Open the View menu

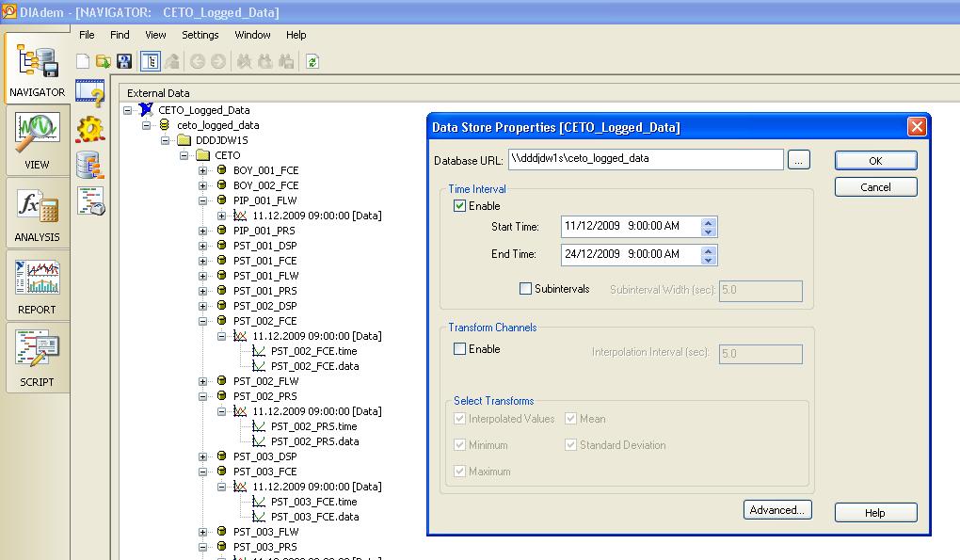click(155, 35)
